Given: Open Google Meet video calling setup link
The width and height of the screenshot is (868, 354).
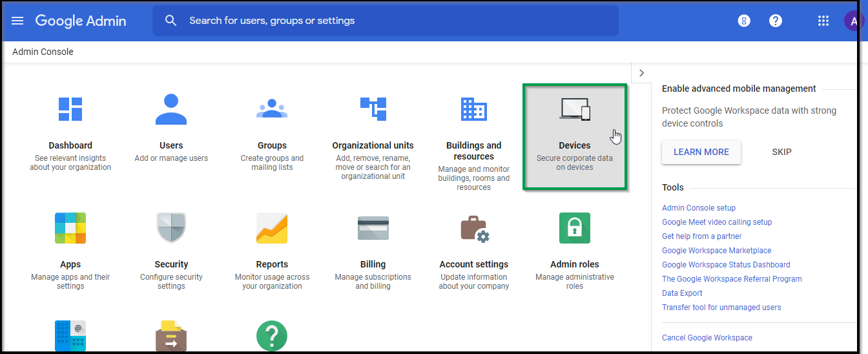Looking at the screenshot, I should (717, 222).
